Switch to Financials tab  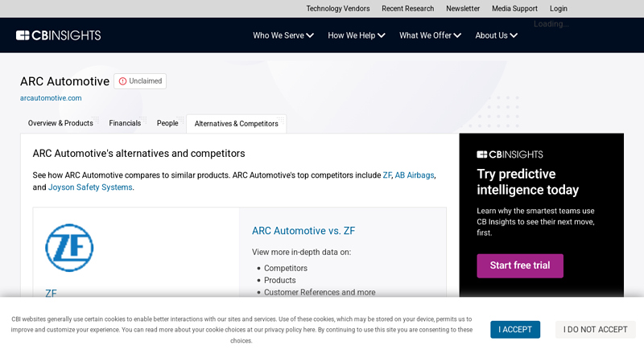[x=125, y=123]
